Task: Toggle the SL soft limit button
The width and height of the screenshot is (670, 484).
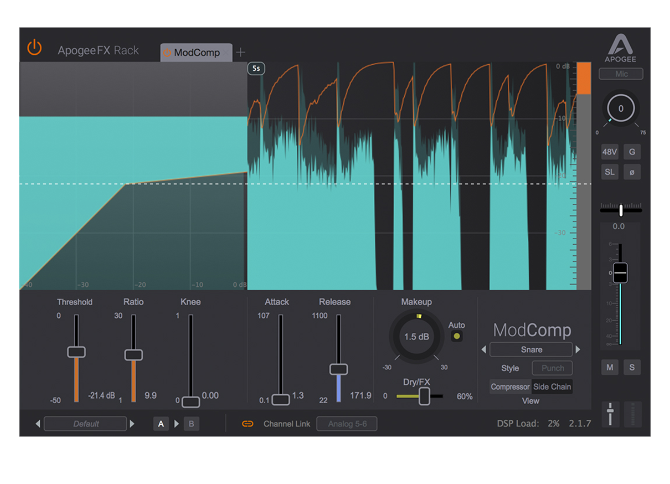Action: pos(609,172)
